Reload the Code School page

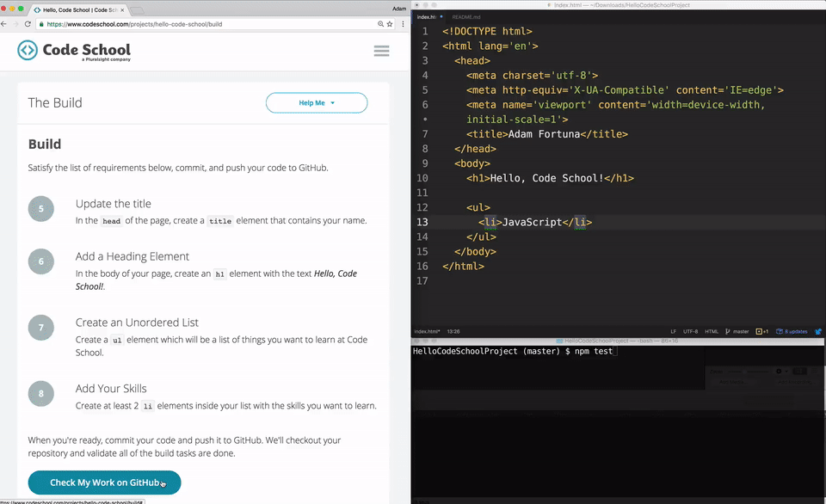coord(28,24)
